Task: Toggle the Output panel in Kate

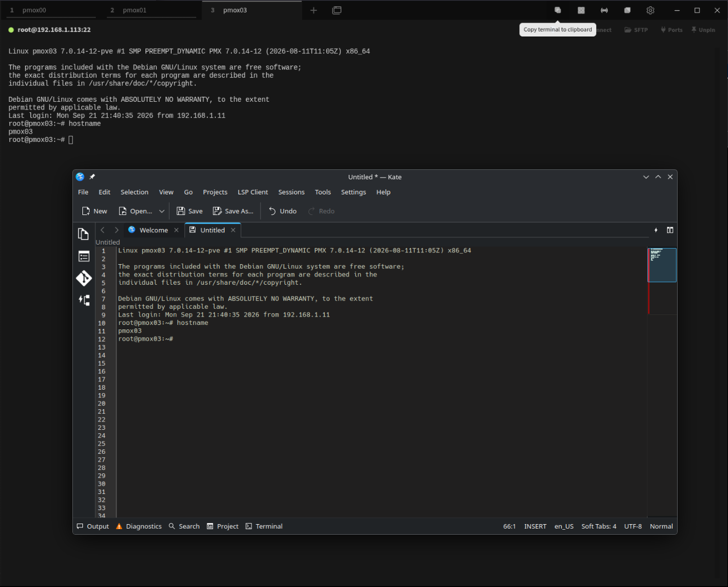Action: [92, 526]
